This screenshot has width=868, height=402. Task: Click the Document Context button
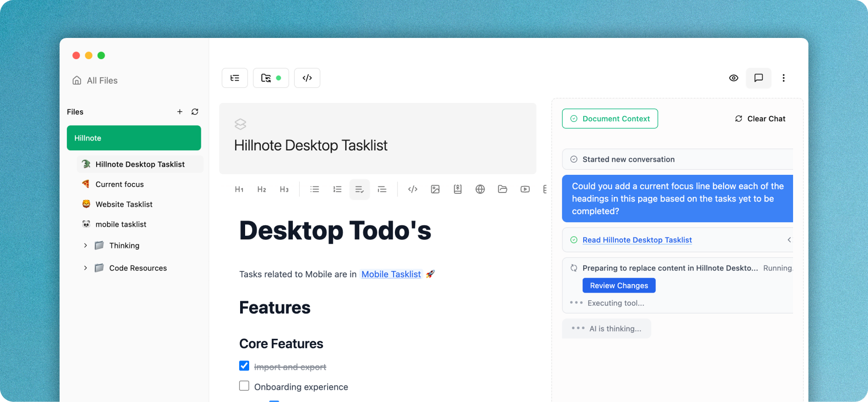pyautogui.click(x=610, y=118)
